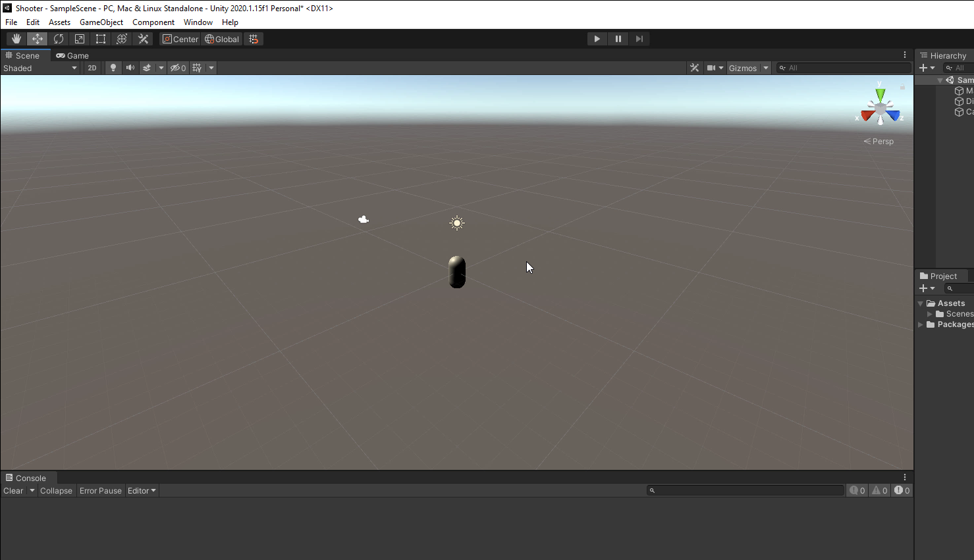This screenshot has height=560, width=974.
Task: Click the light gizmo in the scene
Action: (457, 223)
